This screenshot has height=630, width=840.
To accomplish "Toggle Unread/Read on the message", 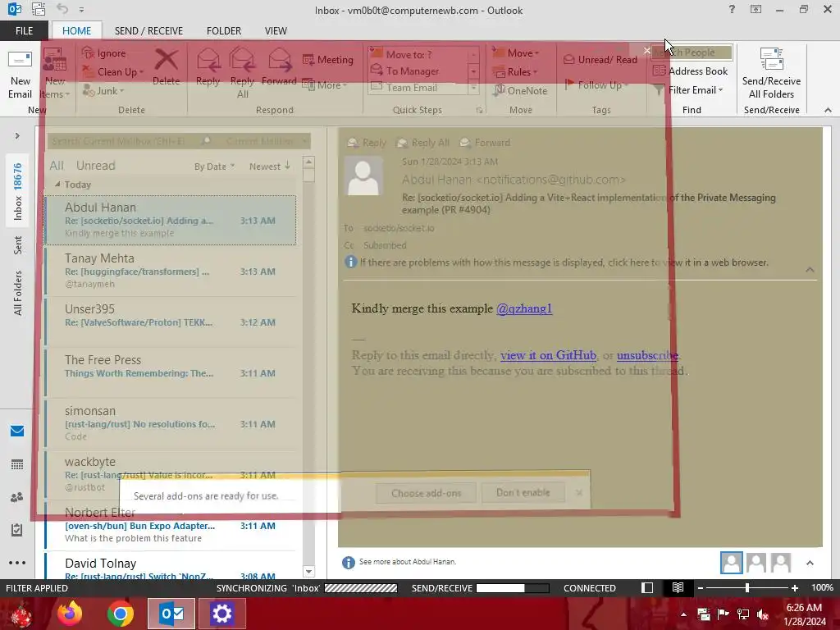I will coord(600,59).
